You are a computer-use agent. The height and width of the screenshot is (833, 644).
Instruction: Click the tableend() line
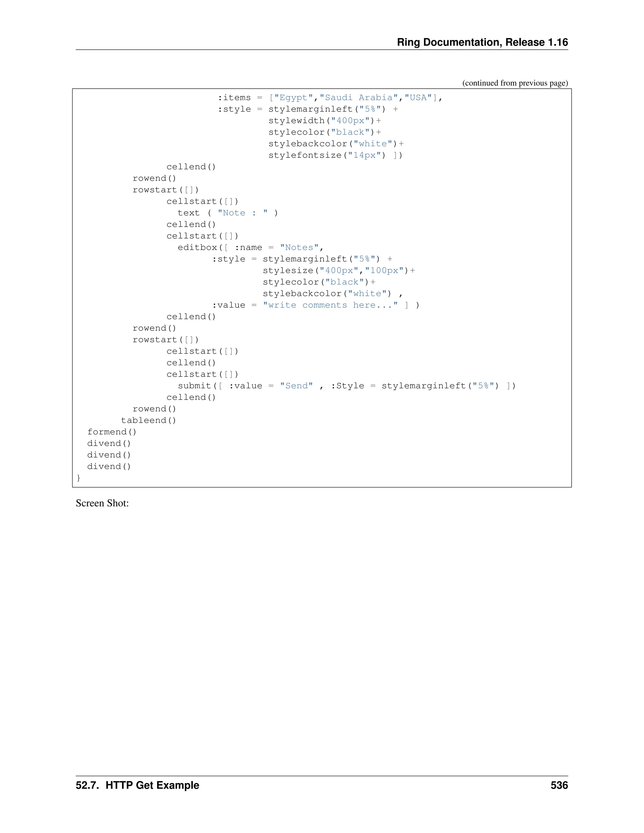(148, 420)
